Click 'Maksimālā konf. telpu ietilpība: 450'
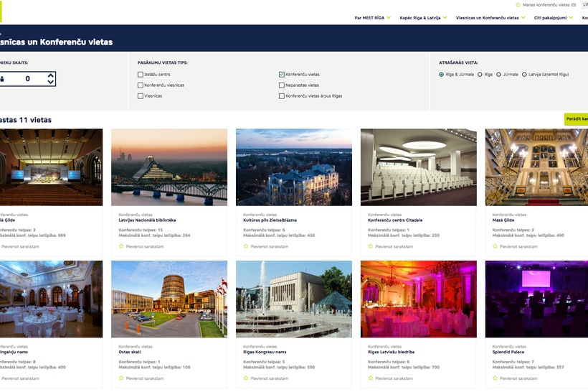Screen dimensions: 588x392 pyautogui.click(x=279, y=235)
